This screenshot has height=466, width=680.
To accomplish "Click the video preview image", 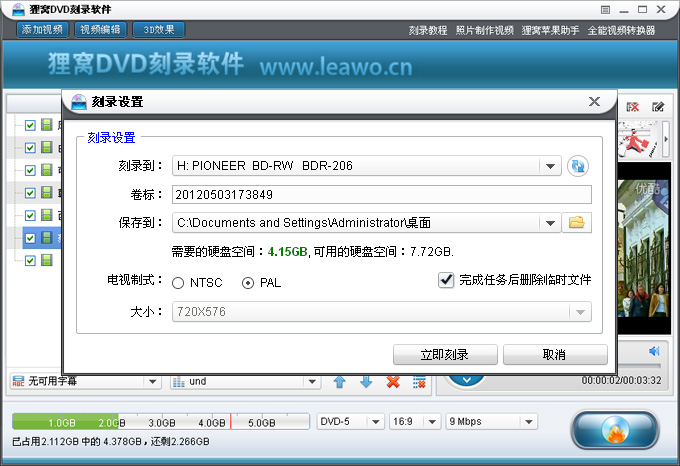I will [644, 248].
